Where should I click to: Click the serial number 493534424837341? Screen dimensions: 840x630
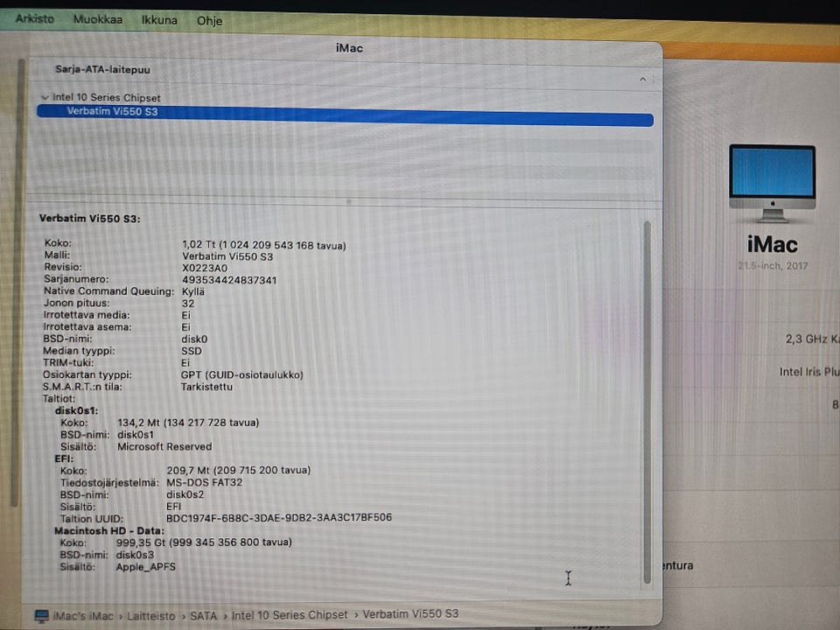click(x=229, y=280)
